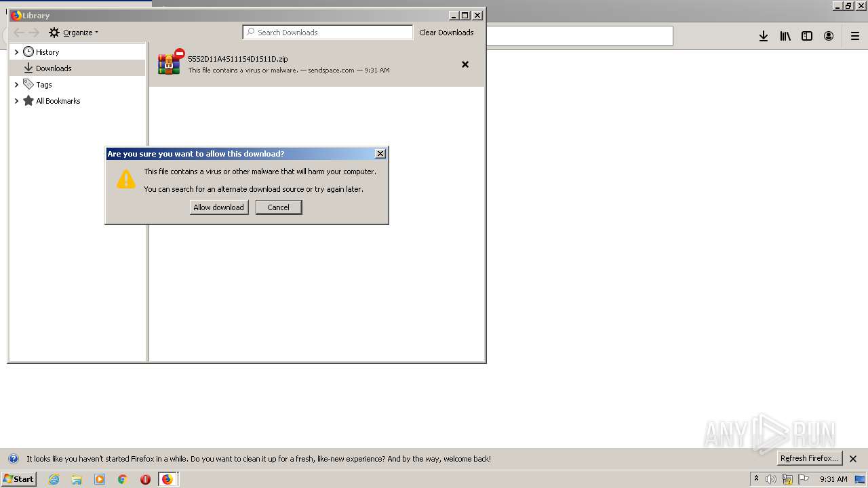Launch Chrome from taskbar
The height and width of the screenshot is (488, 868).
[x=123, y=479]
